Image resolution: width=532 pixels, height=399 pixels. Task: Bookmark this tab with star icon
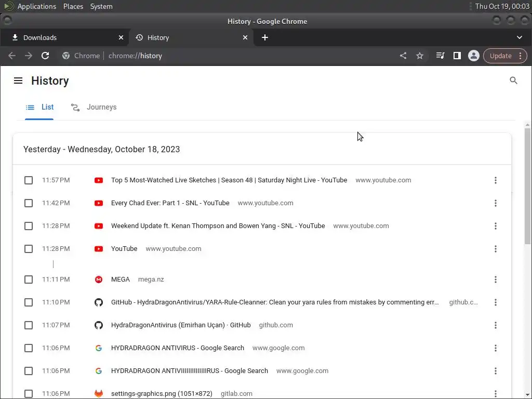pyautogui.click(x=420, y=56)
